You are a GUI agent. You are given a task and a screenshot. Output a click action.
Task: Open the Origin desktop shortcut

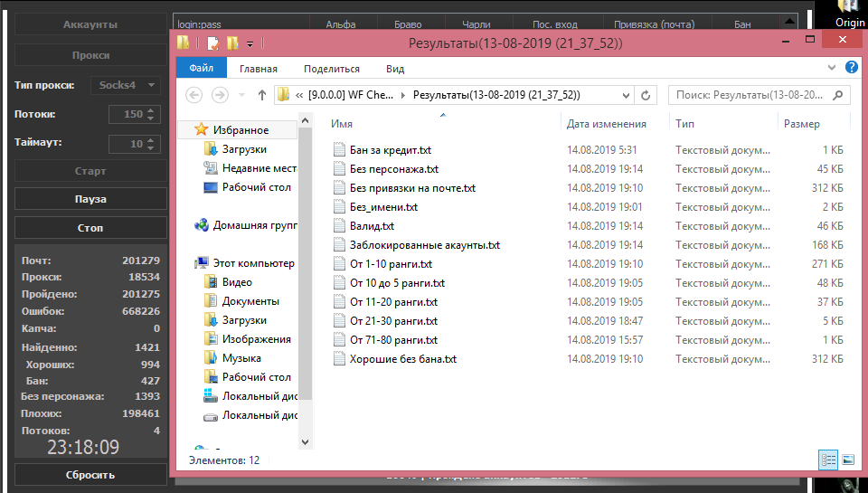(849, 14)
